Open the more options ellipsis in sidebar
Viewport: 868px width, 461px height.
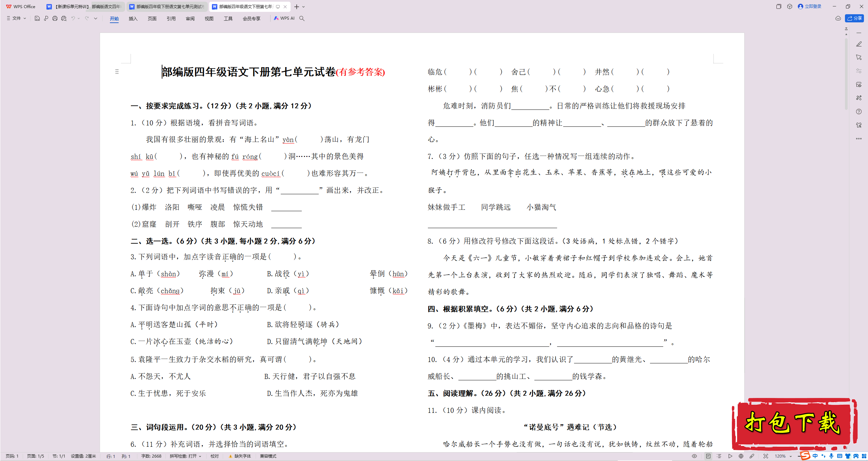(859, 138)
